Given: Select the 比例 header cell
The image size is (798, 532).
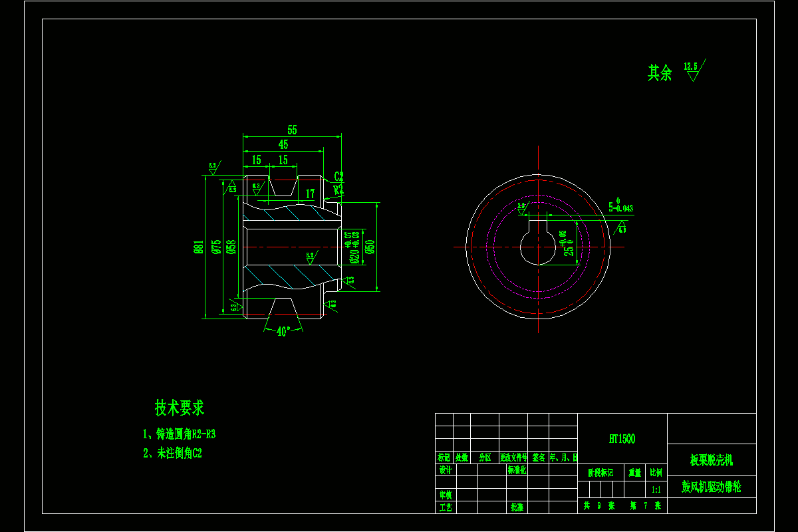Looking at the screenshot, I should tap(656, 473).
